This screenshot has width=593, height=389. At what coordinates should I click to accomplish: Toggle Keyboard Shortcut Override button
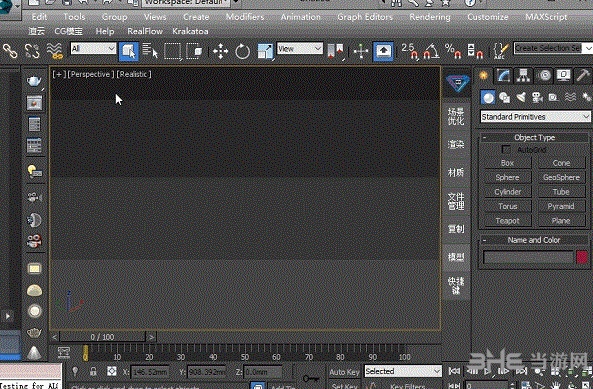pyautogui.click(x=383, y=51)
